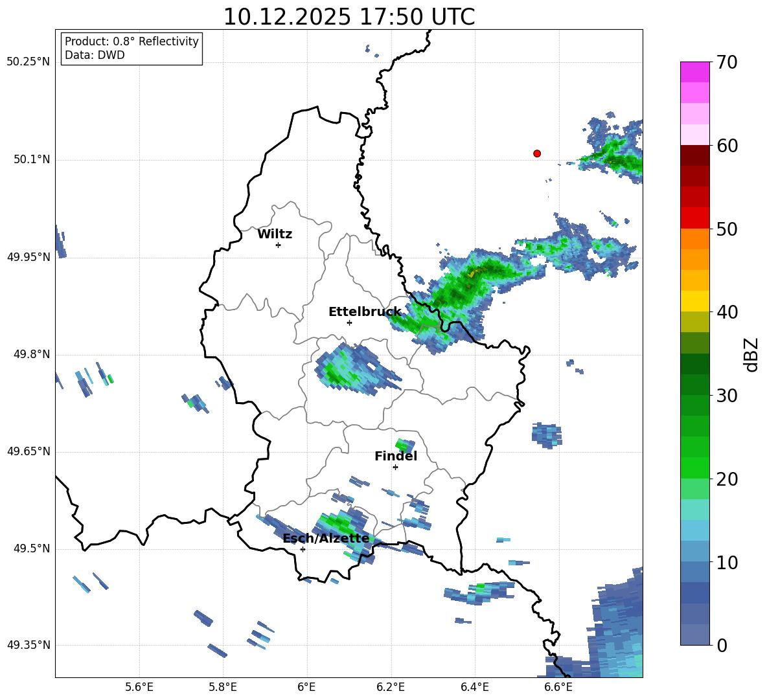Click the 40 tick on the colorbar
The width and height of the screenshot is (767, 700).
tap(727, 312)
